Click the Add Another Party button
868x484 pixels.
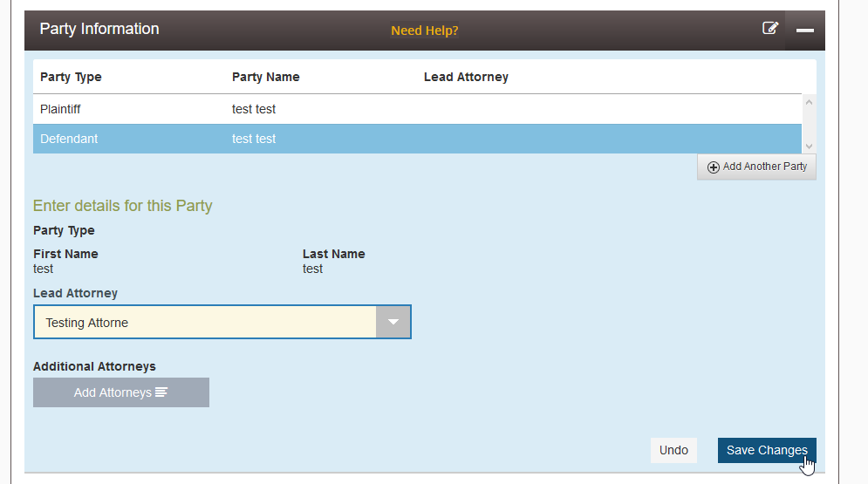coord(756,167)
